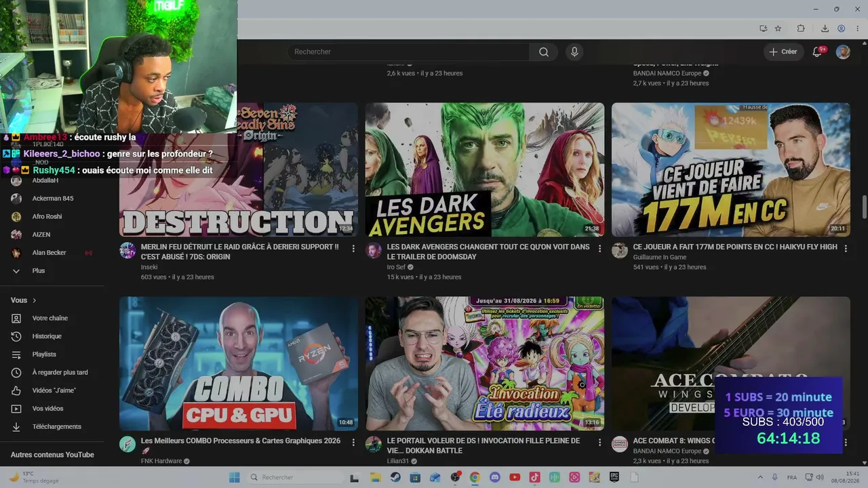The width and height of the screenshot is (868, 488).
Task: Start voice search with the microphone icon
Action: 574,52
